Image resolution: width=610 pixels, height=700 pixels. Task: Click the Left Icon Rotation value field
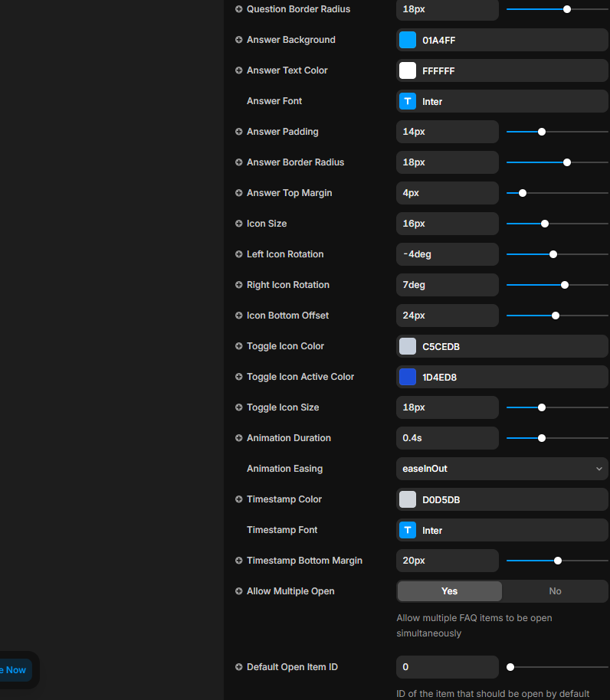(x=448, y=254)
